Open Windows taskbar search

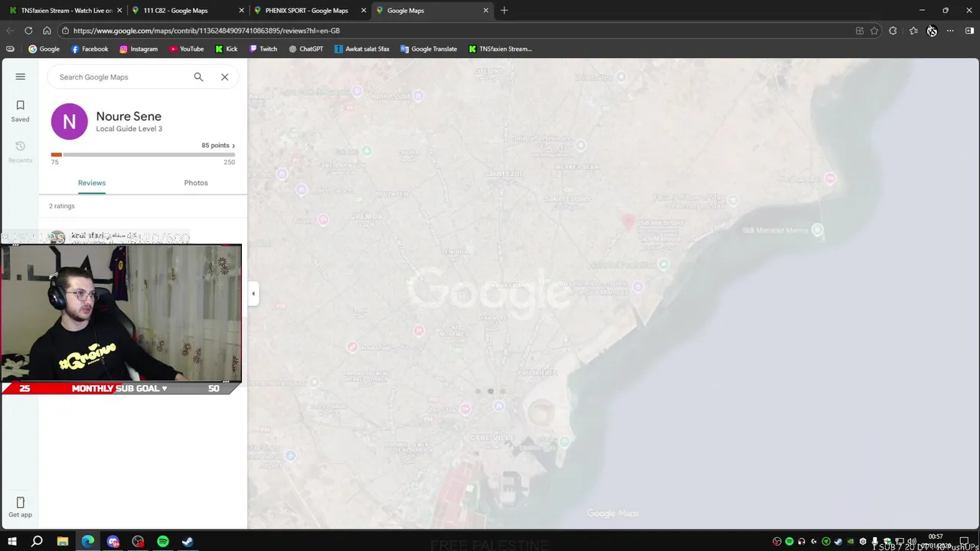click(x=37, y=542)
